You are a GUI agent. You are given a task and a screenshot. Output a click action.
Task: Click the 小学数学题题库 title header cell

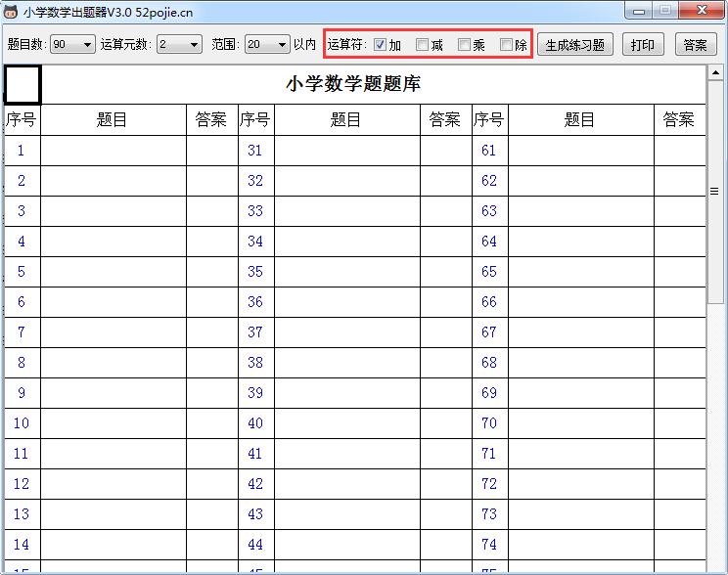[353, 85]
